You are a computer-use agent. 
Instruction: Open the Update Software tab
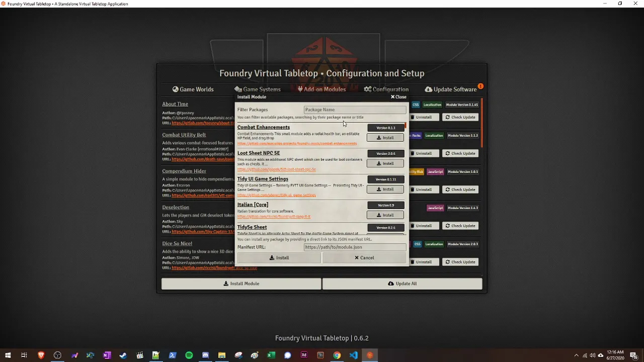coord(451,89)
